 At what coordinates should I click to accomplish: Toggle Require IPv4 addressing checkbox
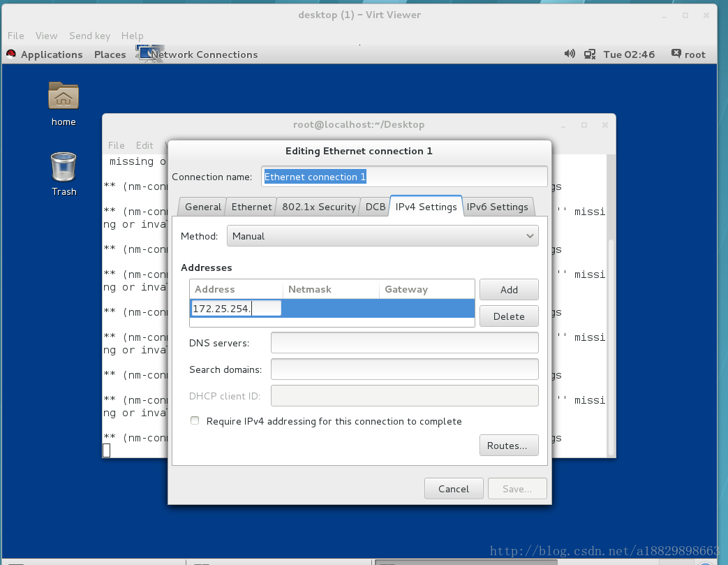pos(195,420)
